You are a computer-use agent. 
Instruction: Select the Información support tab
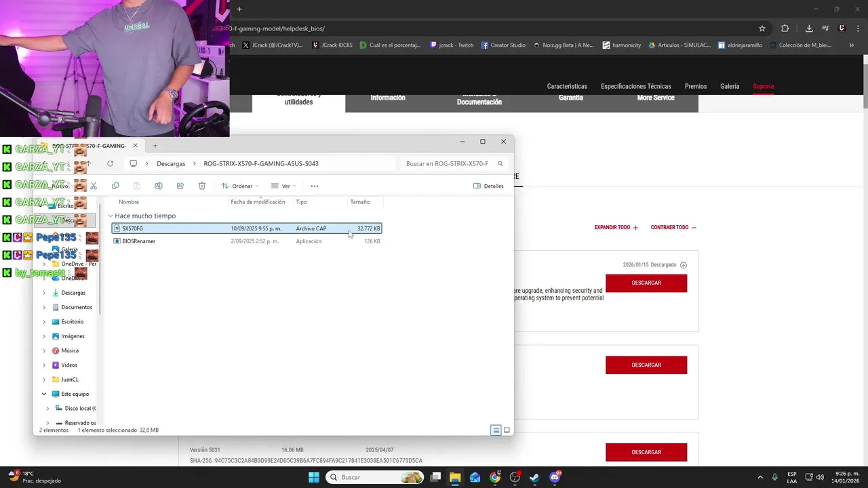click(388, 98)
